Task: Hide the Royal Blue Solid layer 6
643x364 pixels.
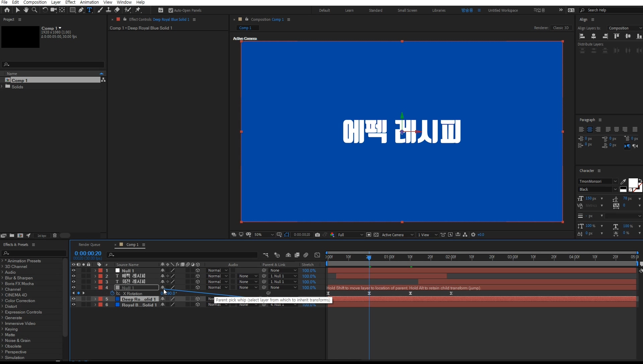Action: pos(73,305)
